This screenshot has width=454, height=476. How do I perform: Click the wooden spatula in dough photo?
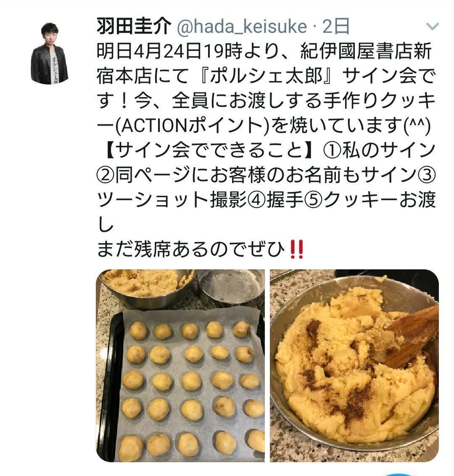pos(406,337)
